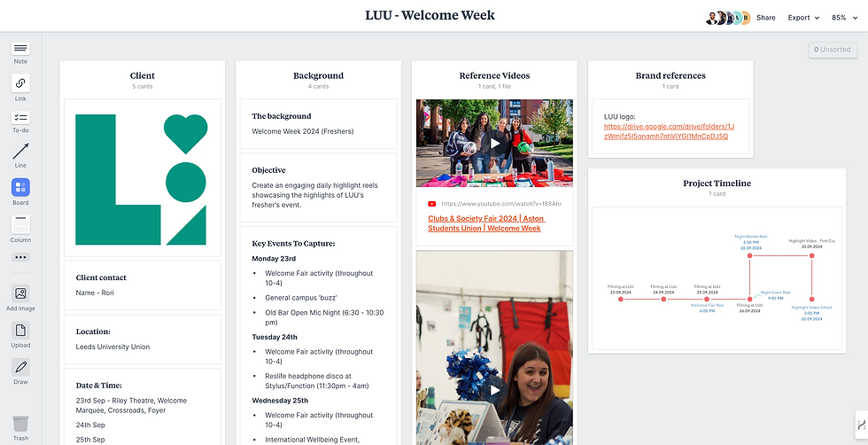Click the project timeline diagram image

717,278
